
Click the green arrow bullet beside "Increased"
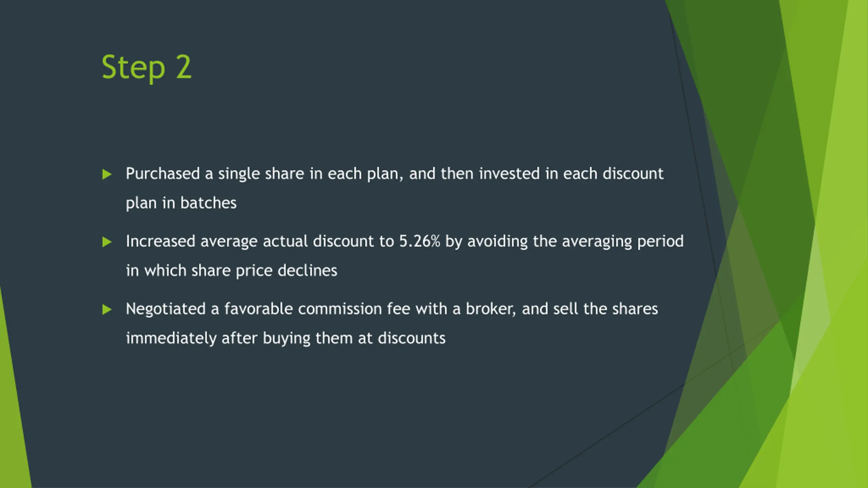(x=107, y=242)
